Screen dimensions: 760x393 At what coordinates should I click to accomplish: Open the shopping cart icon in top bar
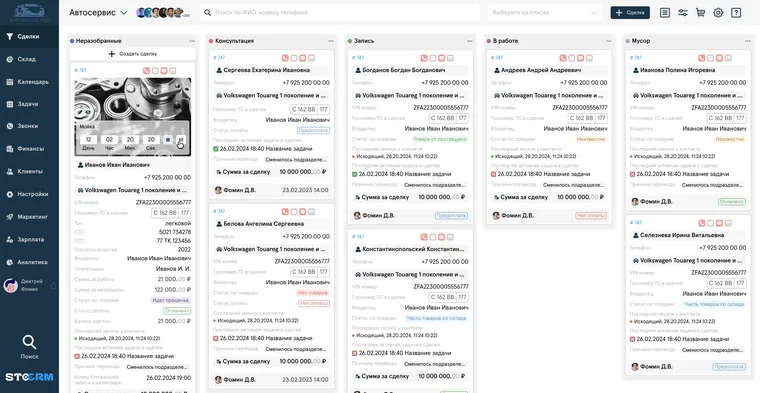(700, 13)
